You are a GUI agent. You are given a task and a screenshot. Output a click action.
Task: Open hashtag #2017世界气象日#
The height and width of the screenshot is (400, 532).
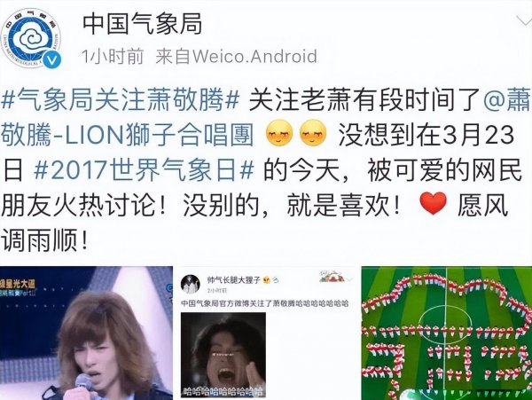144,169
